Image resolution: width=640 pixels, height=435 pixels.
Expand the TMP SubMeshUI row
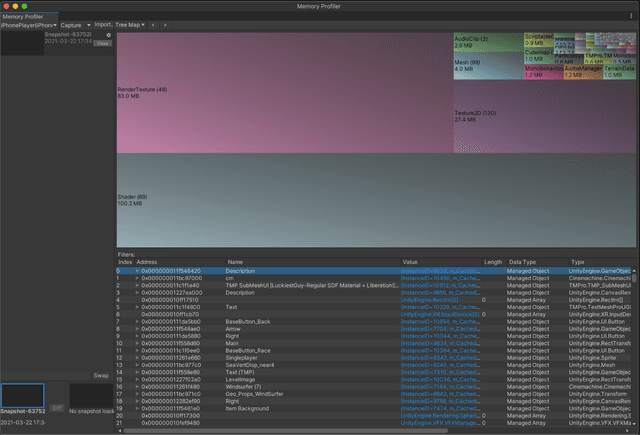(138, 285)
